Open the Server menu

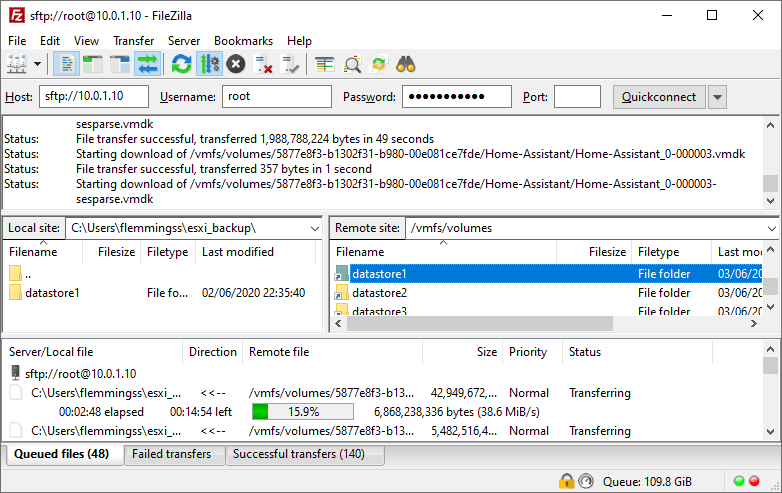(184, 41)
